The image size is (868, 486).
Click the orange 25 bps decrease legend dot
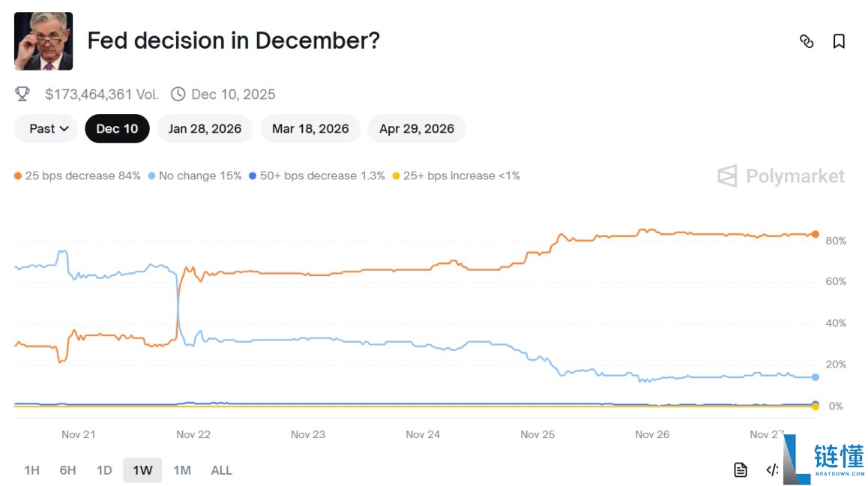click(x=18, y=176)
